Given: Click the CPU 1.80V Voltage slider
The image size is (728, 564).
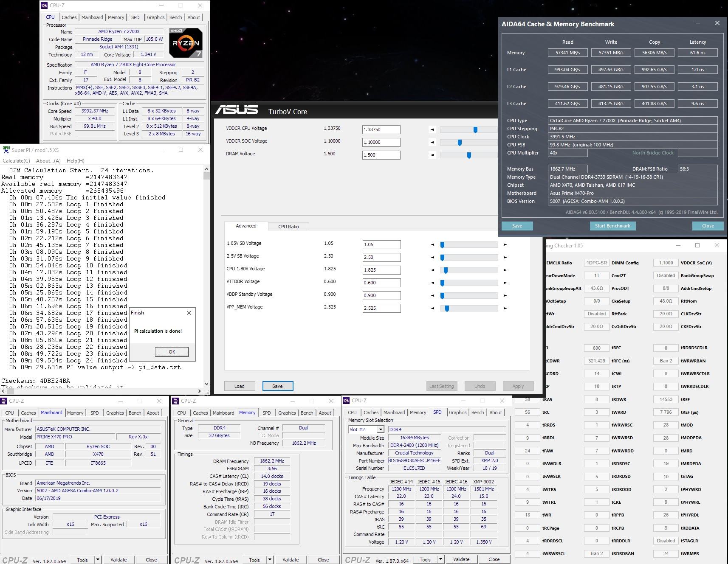Looking at the screenshot, I should 469,270.
